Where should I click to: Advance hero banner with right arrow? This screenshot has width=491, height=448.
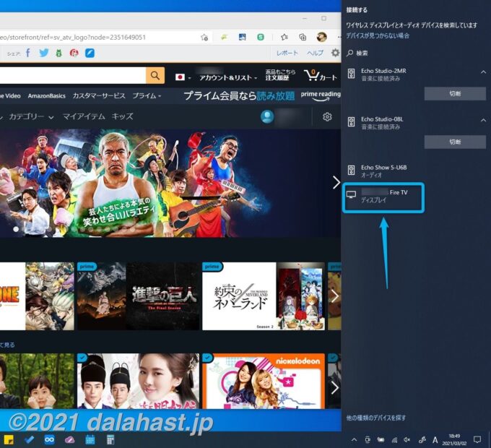(336, 182)
